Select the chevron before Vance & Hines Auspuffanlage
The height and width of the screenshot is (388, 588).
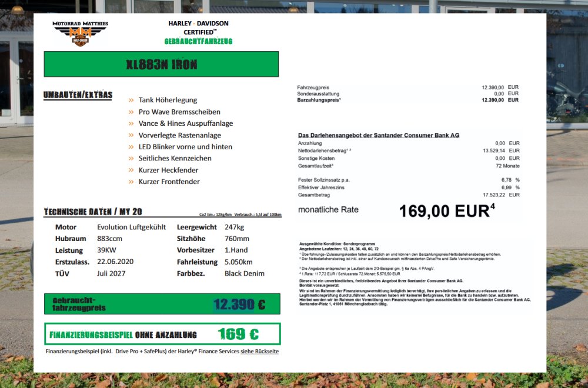132,123
